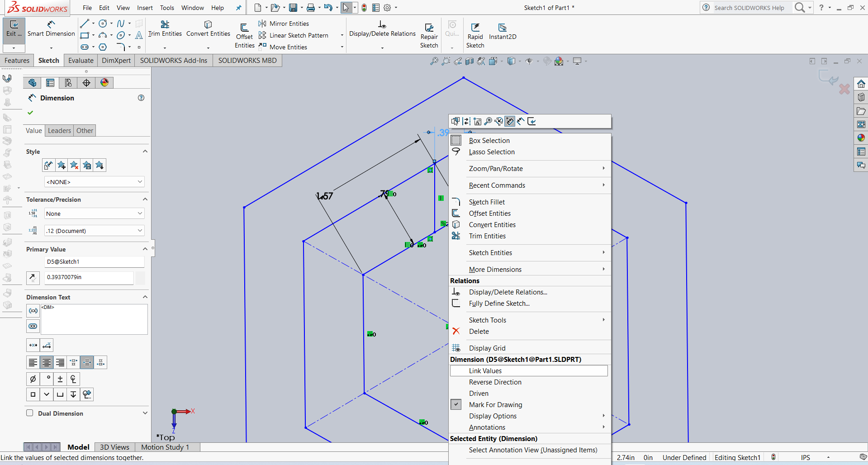Click the plus/minus symbol button
Viewport: 868px width, 465px height.
tap(60, 379)
